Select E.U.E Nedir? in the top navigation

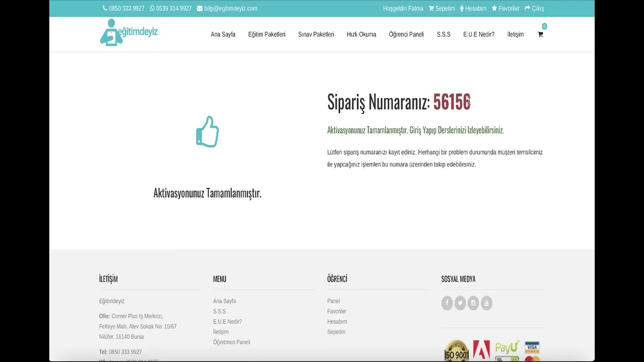click(479, 35)
